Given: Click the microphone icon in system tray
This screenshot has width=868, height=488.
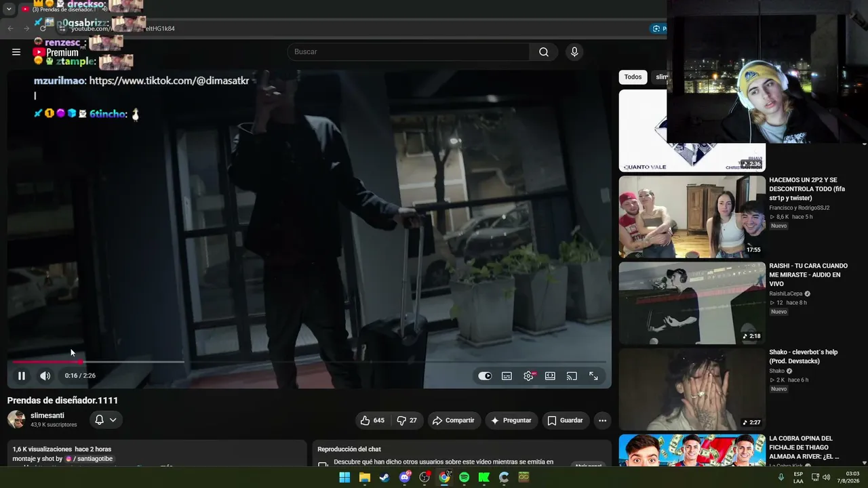Looking at the screenshot, I should (781, 477).
